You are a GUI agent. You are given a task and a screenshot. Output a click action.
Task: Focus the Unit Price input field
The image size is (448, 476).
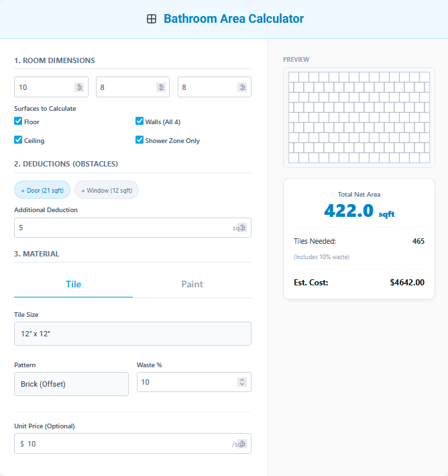(133, 444)
